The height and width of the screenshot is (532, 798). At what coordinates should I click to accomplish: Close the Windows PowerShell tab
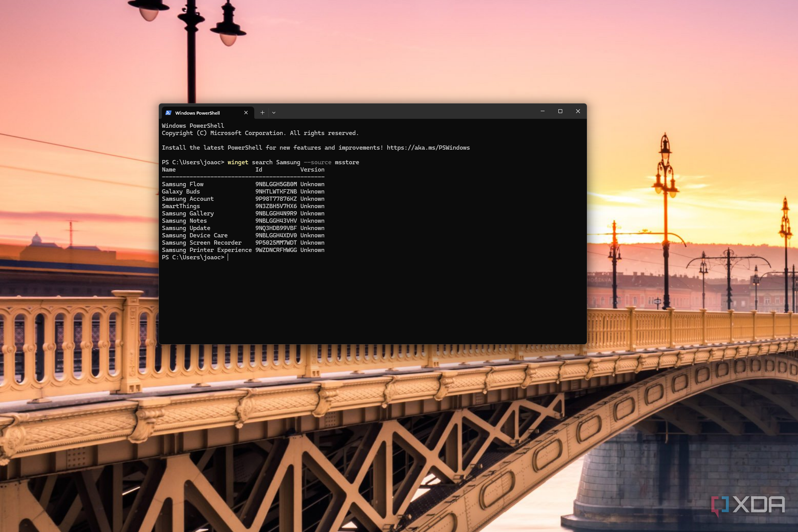coord(246,113)
